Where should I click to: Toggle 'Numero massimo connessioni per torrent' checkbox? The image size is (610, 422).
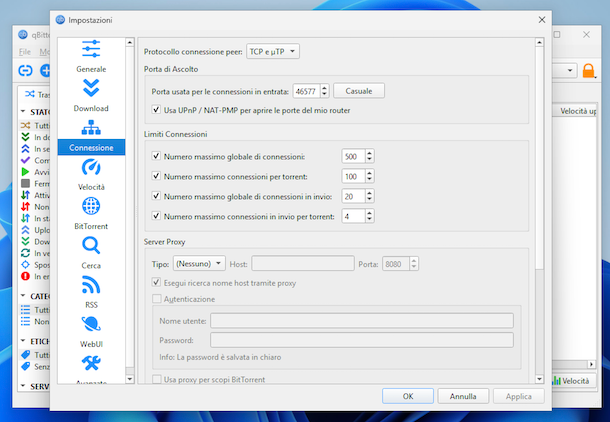[156, 176]
